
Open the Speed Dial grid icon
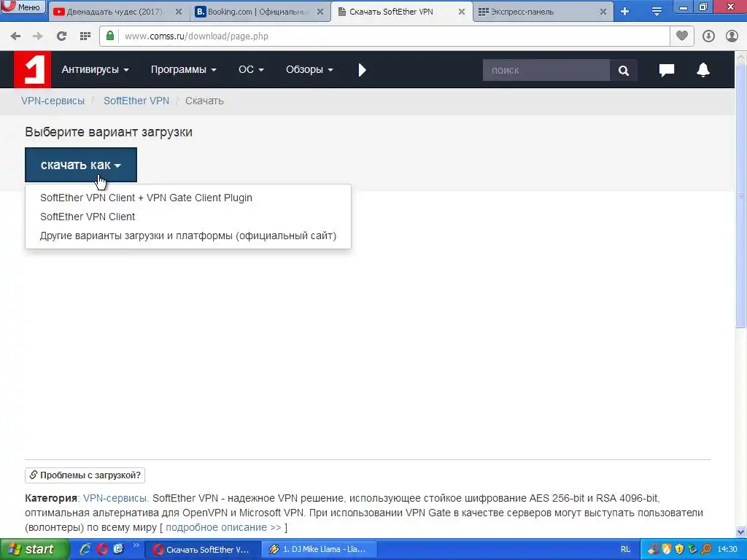(x=85, y=36)
